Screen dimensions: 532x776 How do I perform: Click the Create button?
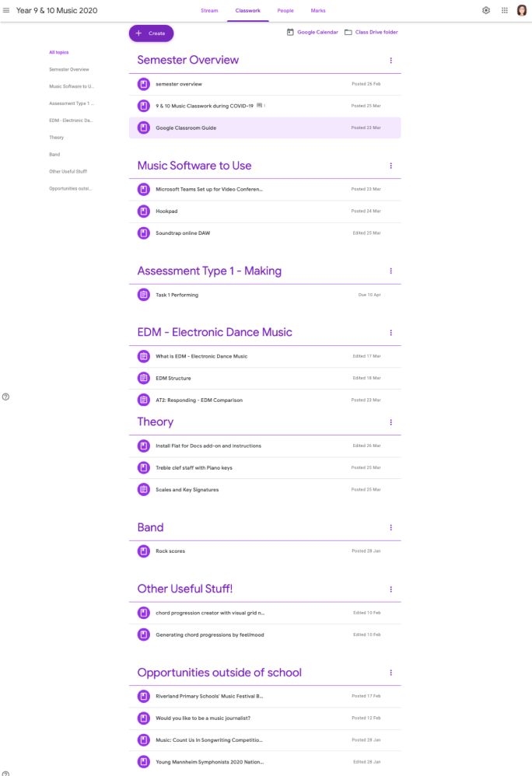click(151, 33)
